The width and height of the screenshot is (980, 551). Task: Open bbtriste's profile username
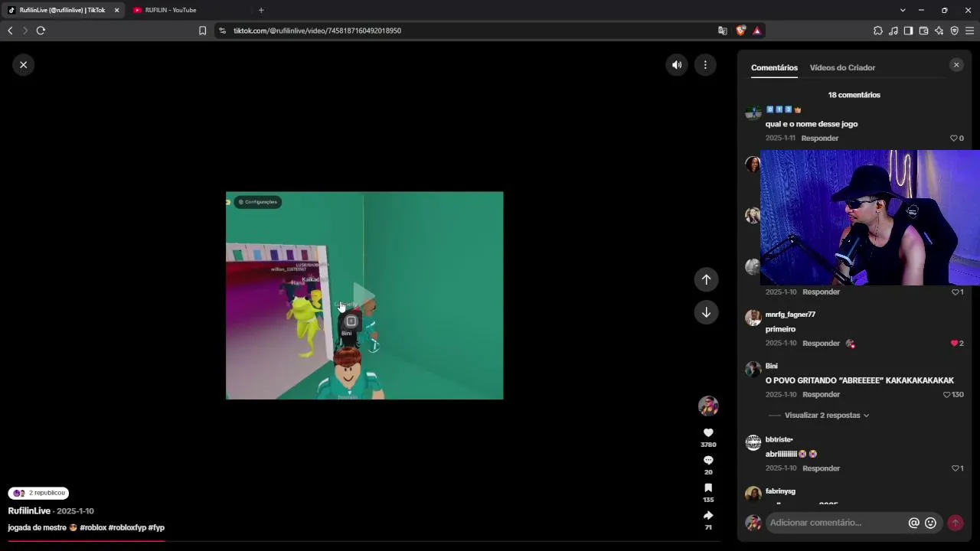click(779, 439)
